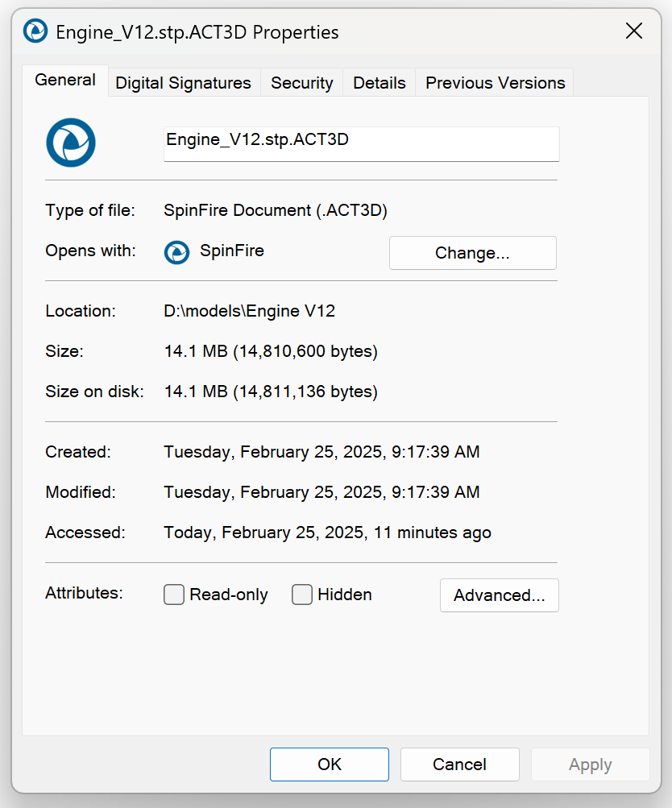Open the Security tab
The height and width of the screenshot is (808, 672).
pos(301,83)
